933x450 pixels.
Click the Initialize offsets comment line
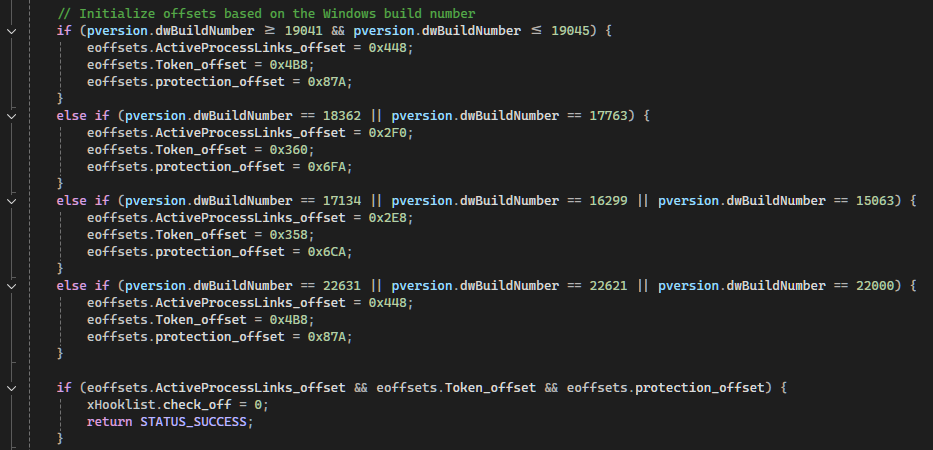[x=266, y=13]
